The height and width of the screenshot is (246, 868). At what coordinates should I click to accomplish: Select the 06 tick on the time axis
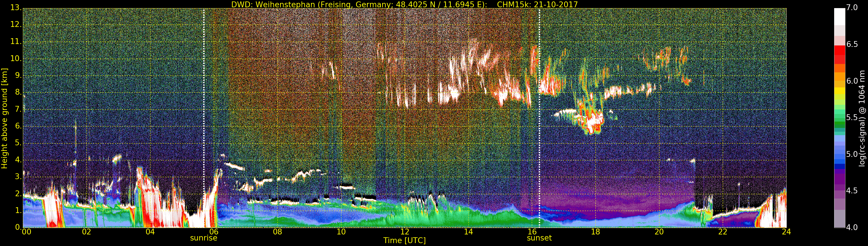click(214, 232)
